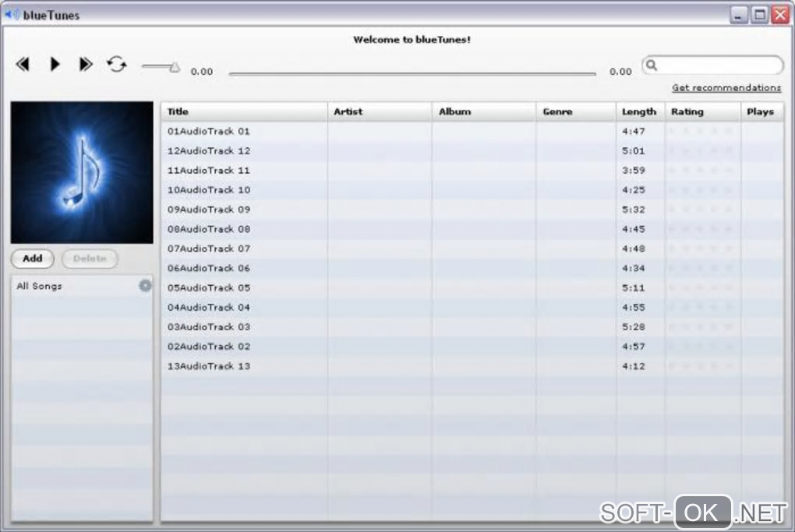Click the volume slider handle
The height and width of the screenshot is (532, 795).
click(x=175, y=67)
